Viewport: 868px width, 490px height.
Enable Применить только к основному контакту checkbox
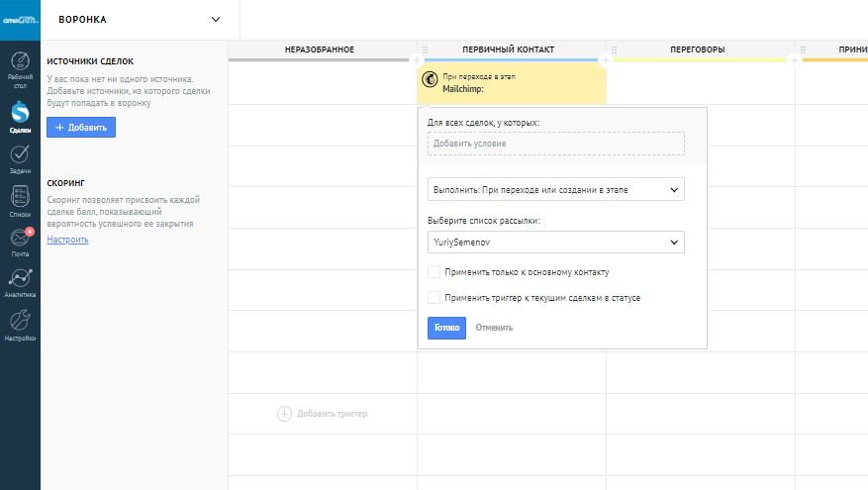[434, 271]
